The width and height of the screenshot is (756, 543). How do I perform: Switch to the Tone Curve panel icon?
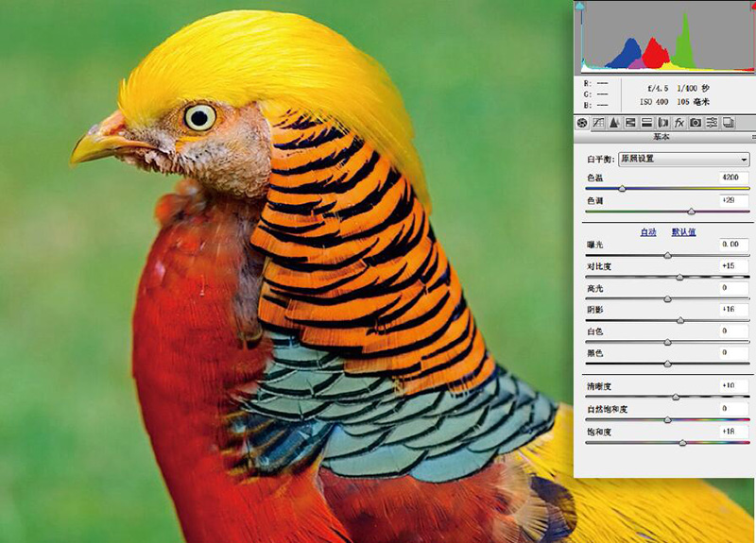click(x=598, y=123)
